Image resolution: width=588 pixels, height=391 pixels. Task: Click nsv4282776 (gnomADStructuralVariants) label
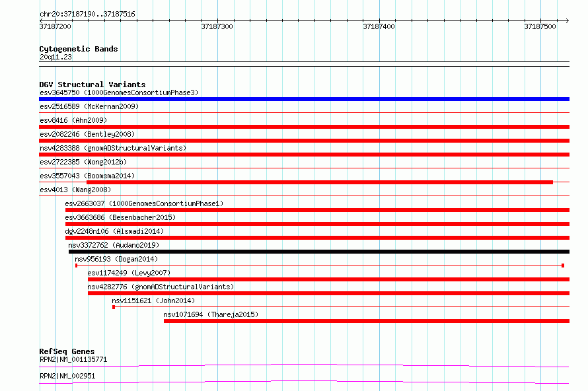[161, 287]
